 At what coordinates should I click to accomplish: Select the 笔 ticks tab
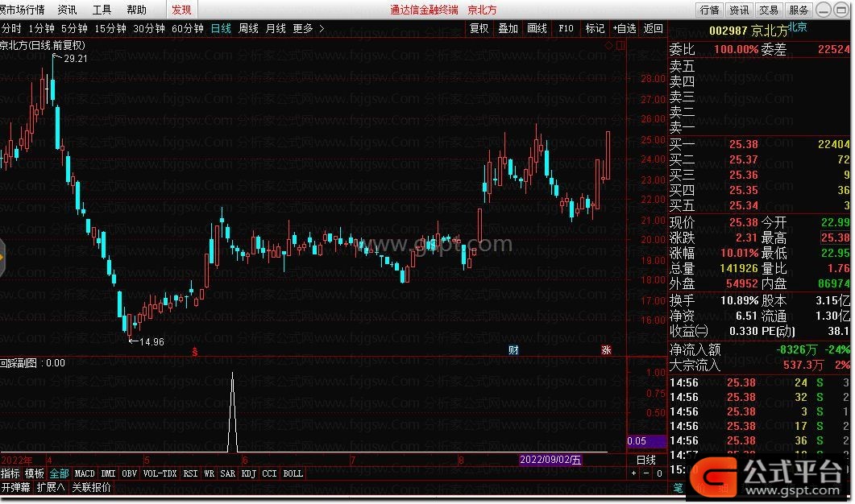678,488
